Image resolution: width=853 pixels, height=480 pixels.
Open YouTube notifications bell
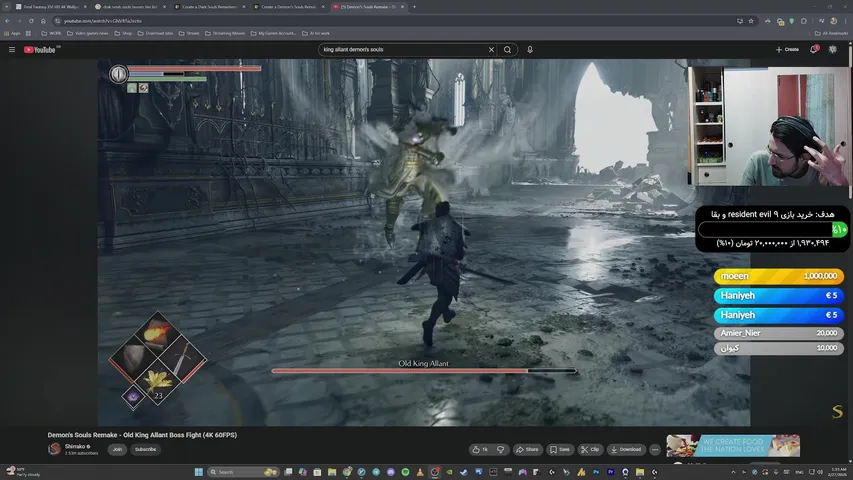[x=814, y=50]
